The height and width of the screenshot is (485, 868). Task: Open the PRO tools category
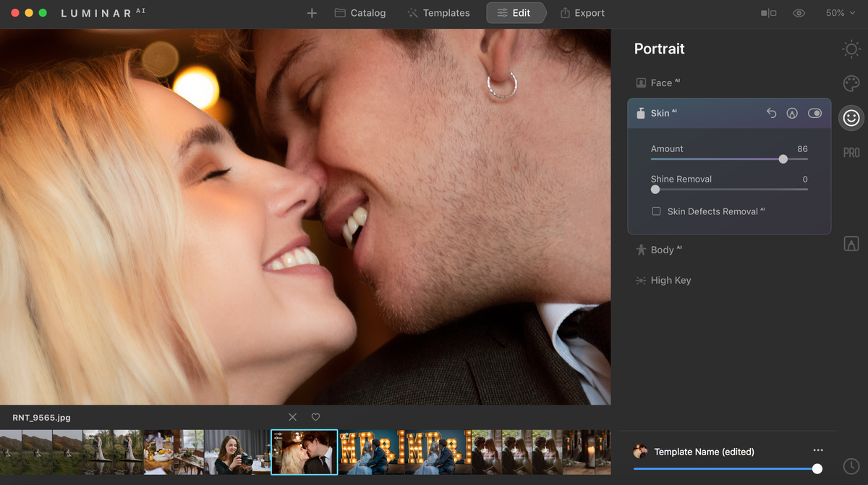click(851, 153)
